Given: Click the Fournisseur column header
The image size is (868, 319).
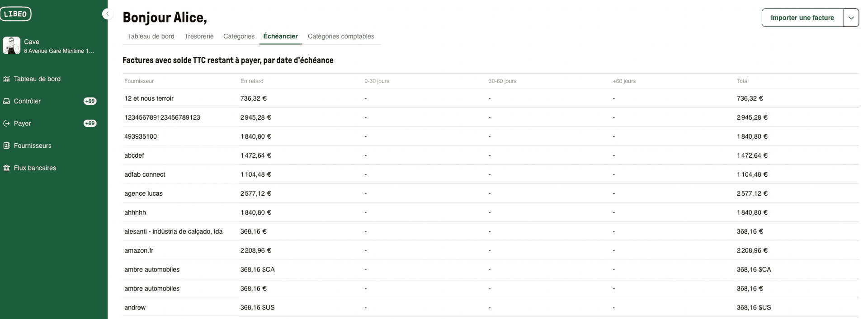Looking at the screenshot, I should pos(139,81).
